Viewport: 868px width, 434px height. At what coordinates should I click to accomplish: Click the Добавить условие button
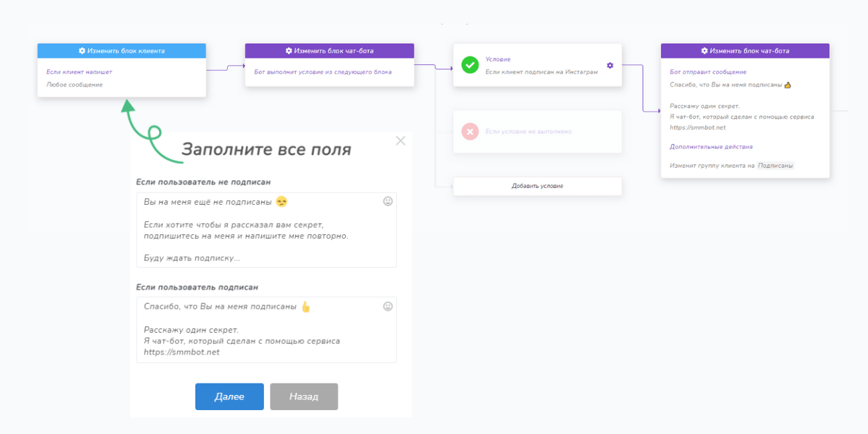click(537, 186)
